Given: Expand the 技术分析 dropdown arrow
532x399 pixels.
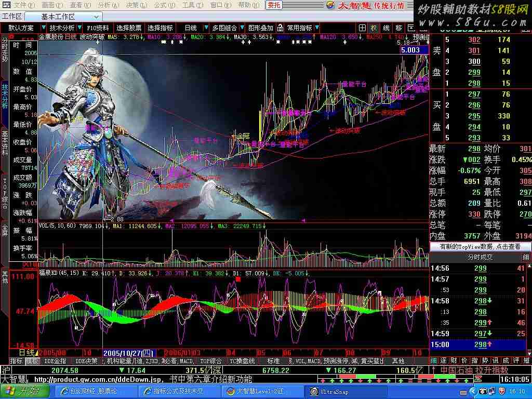Looking at the screenshot, I should point(79,28).
